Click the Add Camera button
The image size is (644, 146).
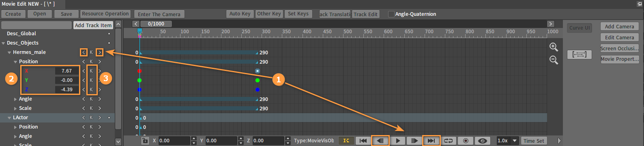click(619, 26)
